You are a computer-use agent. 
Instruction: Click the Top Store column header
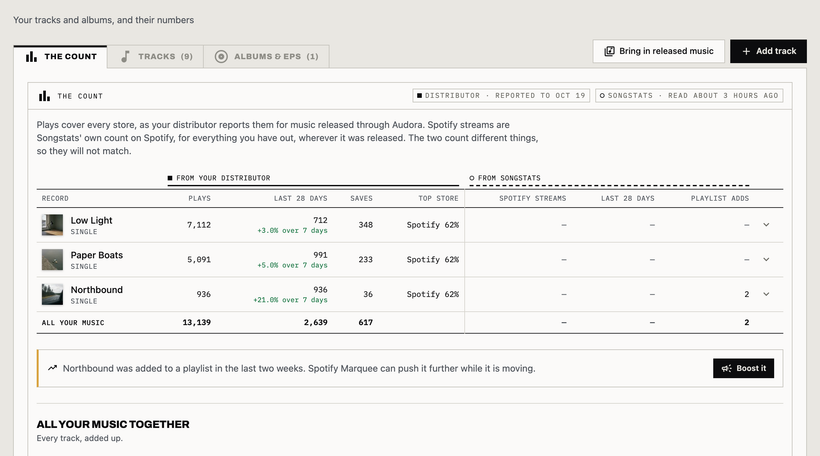pos(438,199)
